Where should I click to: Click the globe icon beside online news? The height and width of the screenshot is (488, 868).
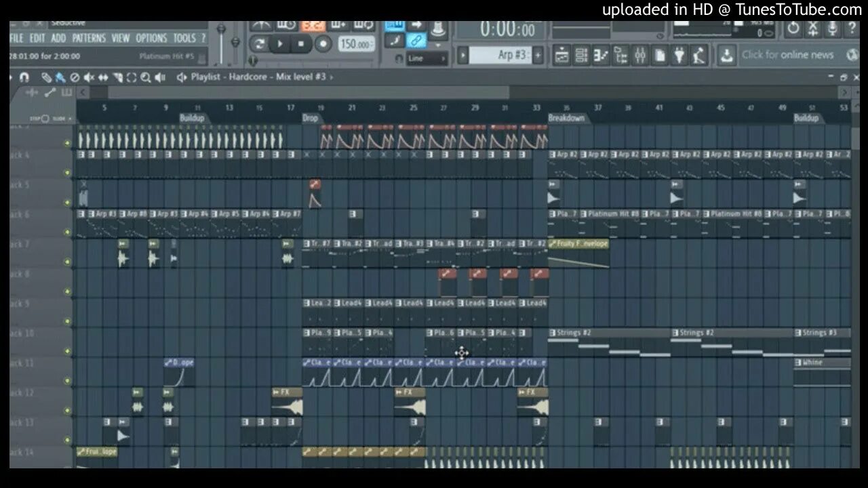click(x=853, y=55)
